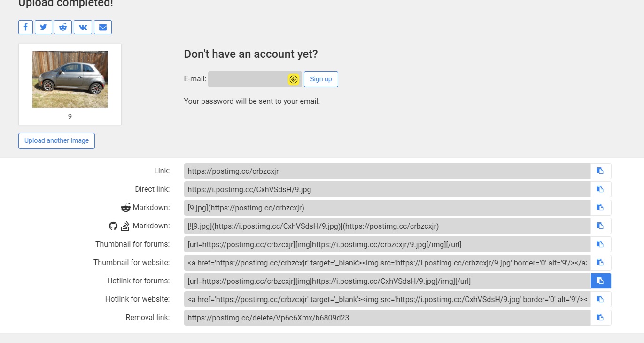The width and height of the screenshot is (644, 343).
Task: Click the Stack Overflow logo beside Markdown
Action: [125, 226]
